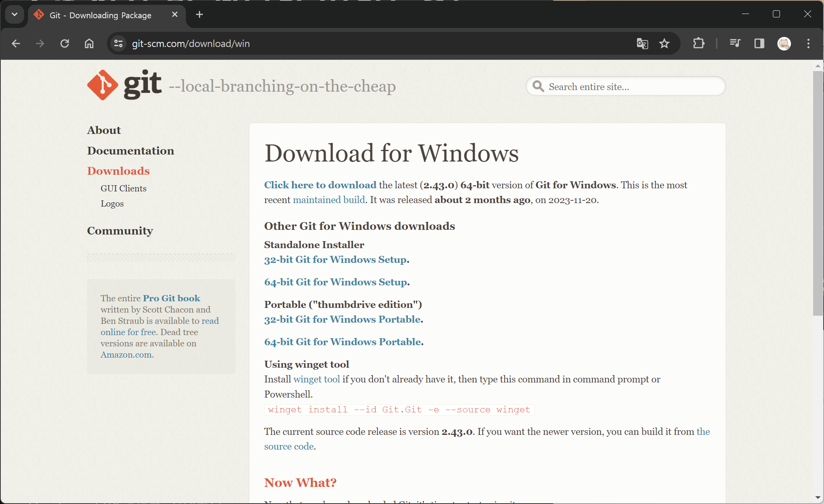Image resolution: width=824 pixels, height=504 pixels.
Task: Click the Now What? heading
Action: [x=300, y=483]
